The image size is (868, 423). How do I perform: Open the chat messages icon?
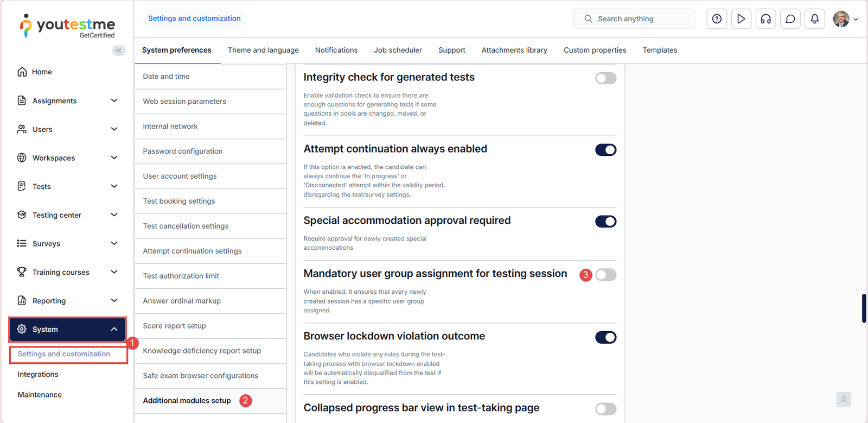[x=790, y=19]
